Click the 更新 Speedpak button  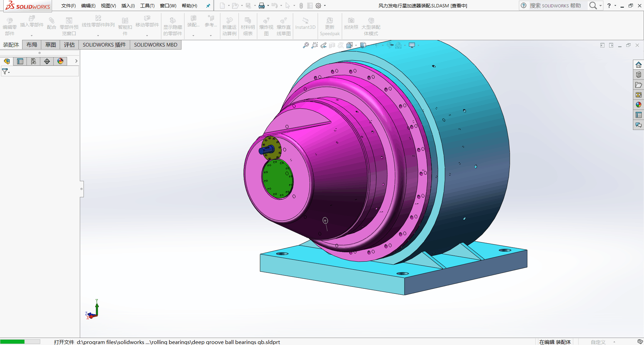click(x=330, y=26)
